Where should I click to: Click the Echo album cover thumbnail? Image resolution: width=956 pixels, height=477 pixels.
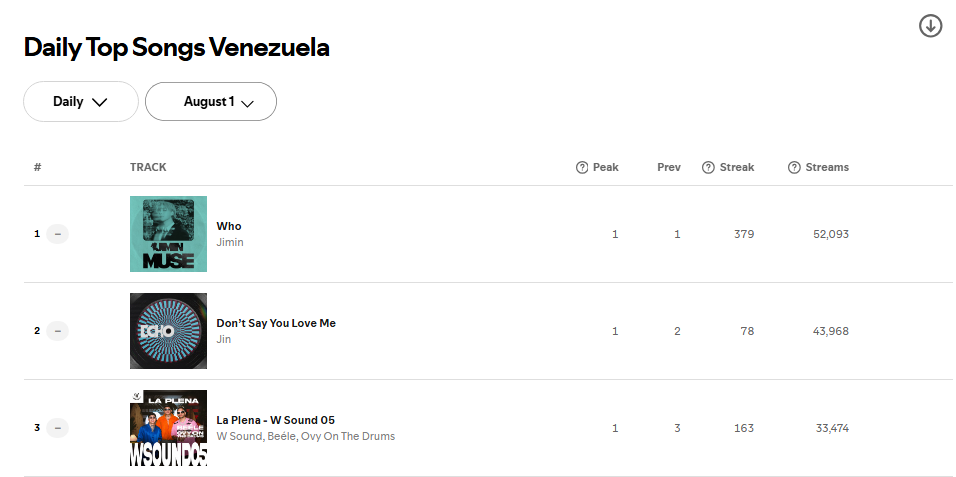click(168, 331)
